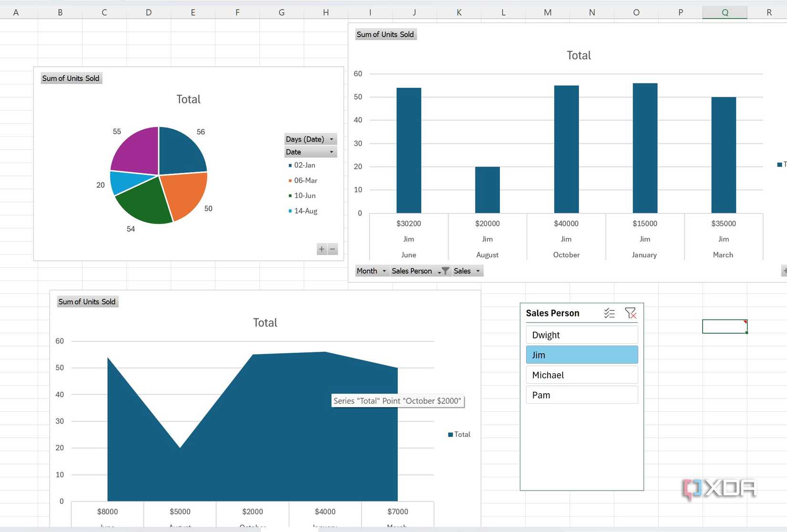Click the cell marked with the red error triangle
This screenshot has width=787, height=532.
pyautogui.click(x=724, y=326)
